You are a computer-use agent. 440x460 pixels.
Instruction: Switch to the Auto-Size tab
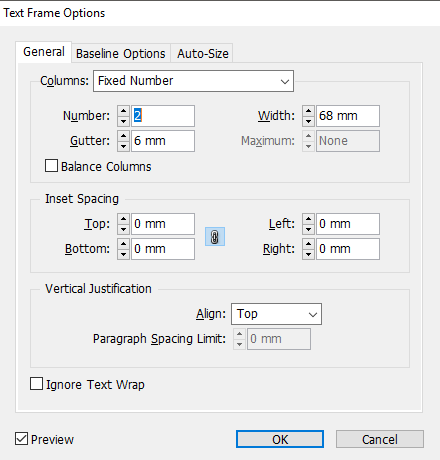[203, 53]
